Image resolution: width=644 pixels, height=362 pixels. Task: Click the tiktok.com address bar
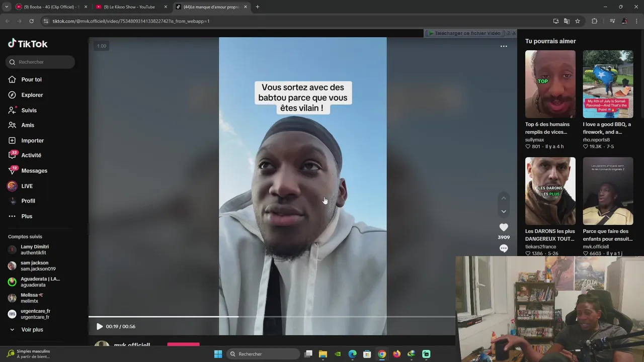click(297, 21)
